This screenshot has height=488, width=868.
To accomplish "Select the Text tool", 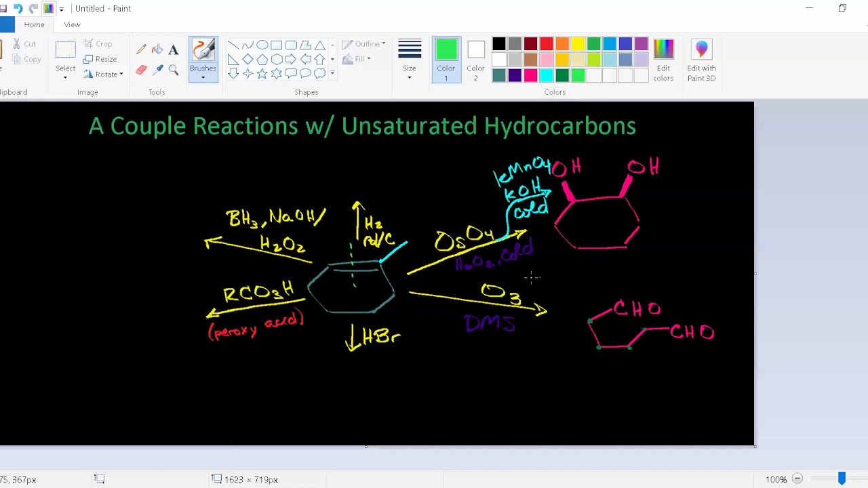I will click(x=174, y=49).
